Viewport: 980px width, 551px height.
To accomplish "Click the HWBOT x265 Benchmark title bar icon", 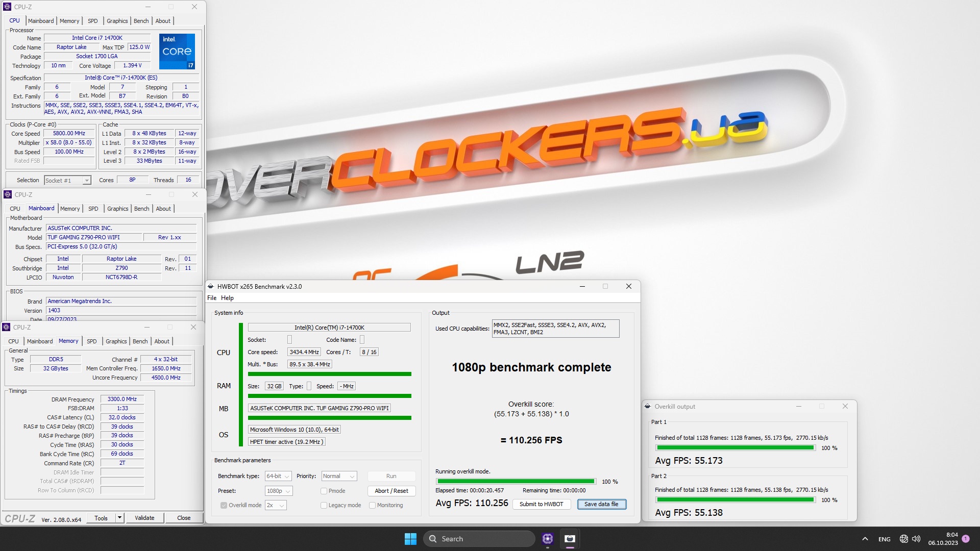I will click(211, 286).
